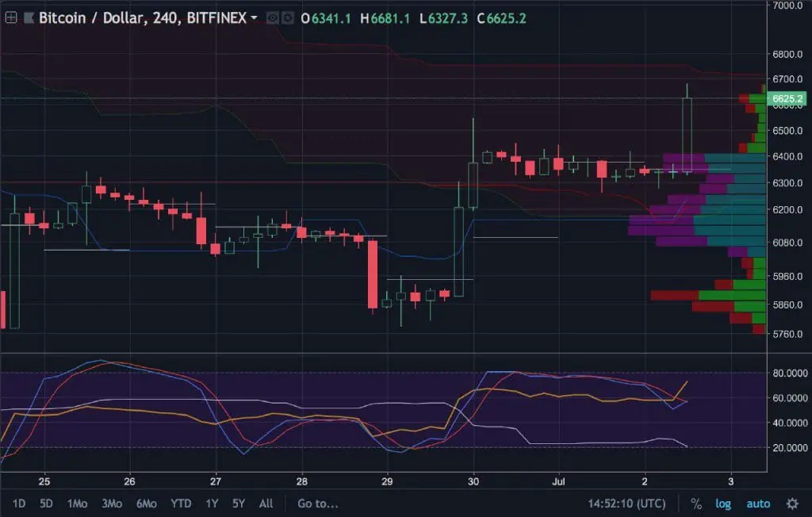Open symbol search with the plus icon
This screenshot has height=517, width=812.
point(10,17)
